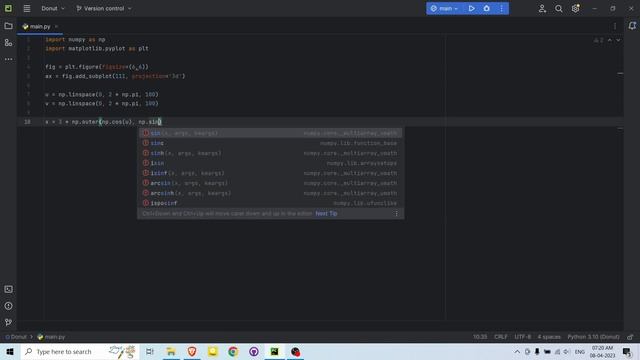Open more run actions menu
The width and height of the screenshot is (640, 360).
pyautogui.click(x=502, y=8)
